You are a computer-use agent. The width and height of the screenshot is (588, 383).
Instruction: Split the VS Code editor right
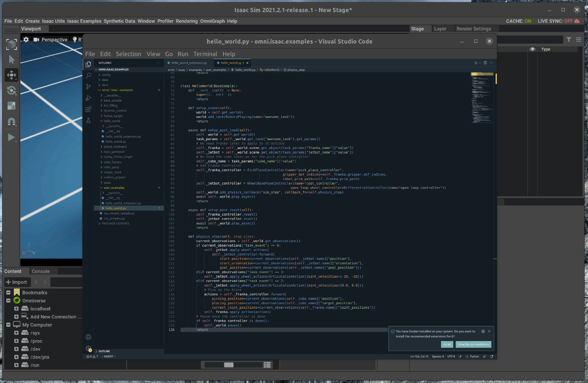point(485,63)
